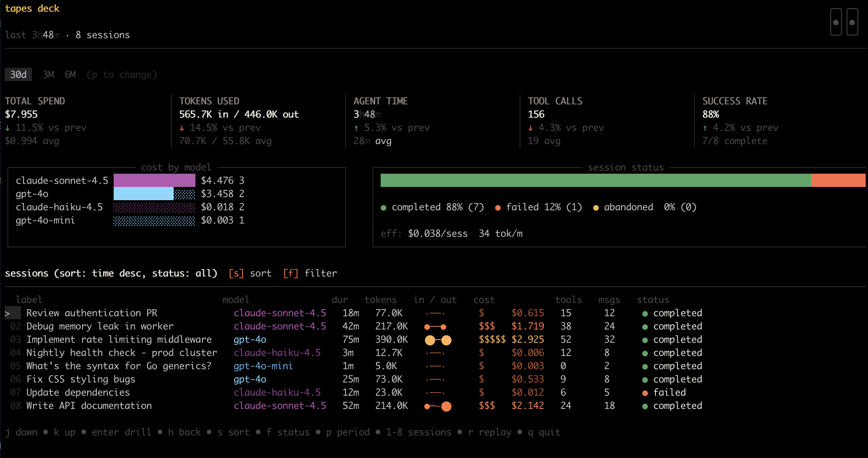Click the $2.925 cost cell
The image size is (868, 458).
pyautogui.click(x=528, y=340)
